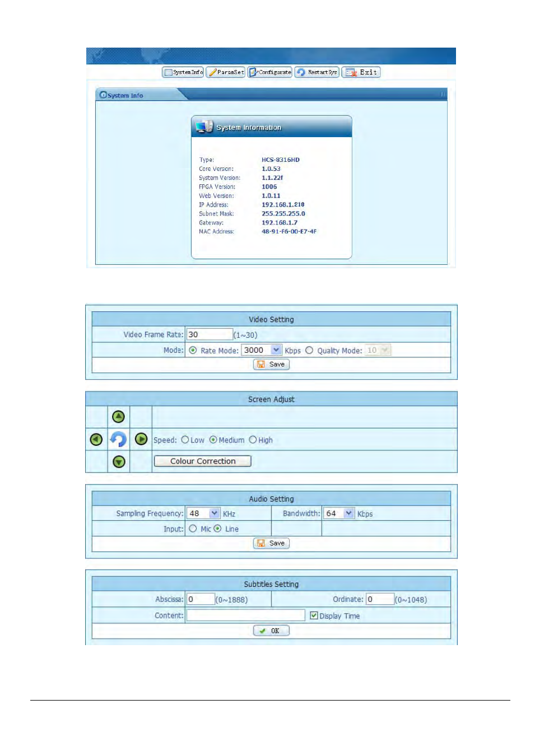The image size is (535, 756).
Task: Click the Exit toolbar button
Action: (361, 72)
